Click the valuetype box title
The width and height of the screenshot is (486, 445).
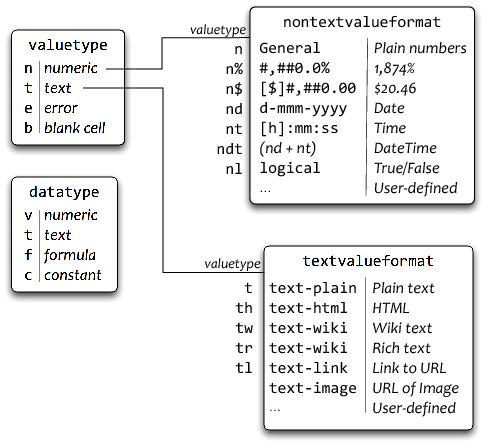68,45
